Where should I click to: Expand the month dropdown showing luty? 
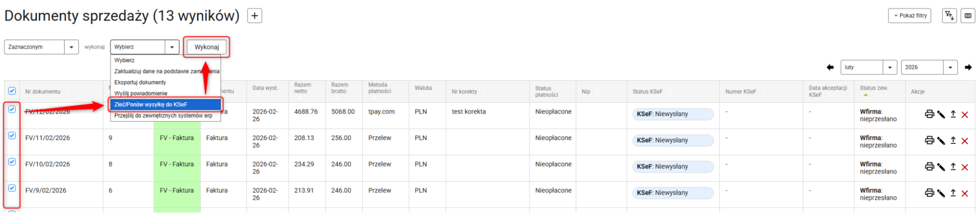click(x=869, y=68)
